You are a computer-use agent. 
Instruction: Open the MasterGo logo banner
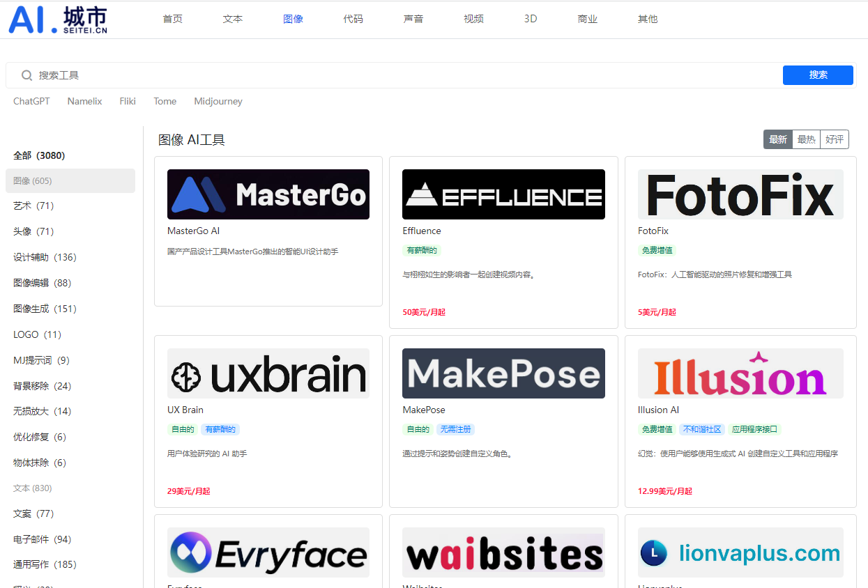coord(268,194)
